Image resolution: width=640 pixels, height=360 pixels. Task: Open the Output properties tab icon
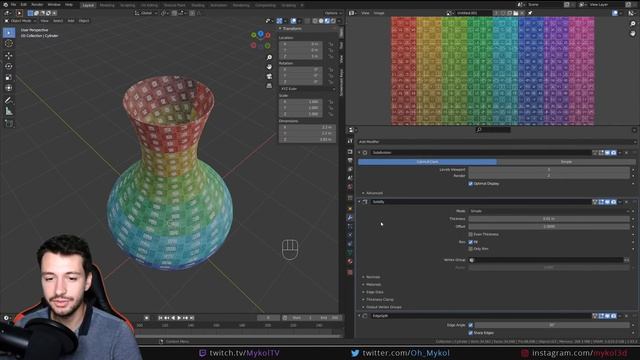(x=350, y=160)
